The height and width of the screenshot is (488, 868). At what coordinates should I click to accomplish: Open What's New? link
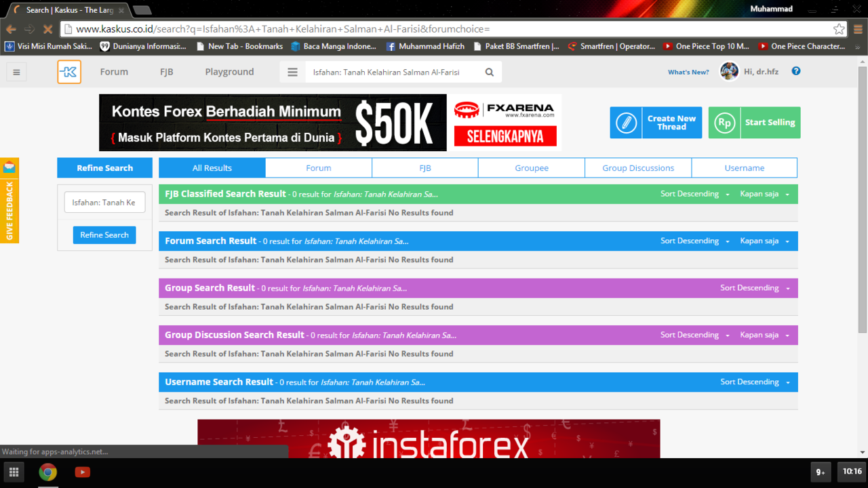click(x=688, y=72)
